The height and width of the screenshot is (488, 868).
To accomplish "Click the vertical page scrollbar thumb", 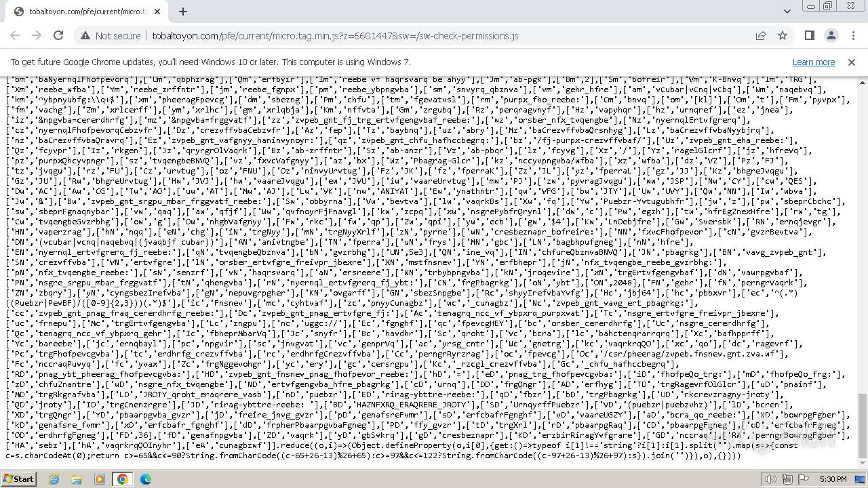I will click(x=863, y=426).
